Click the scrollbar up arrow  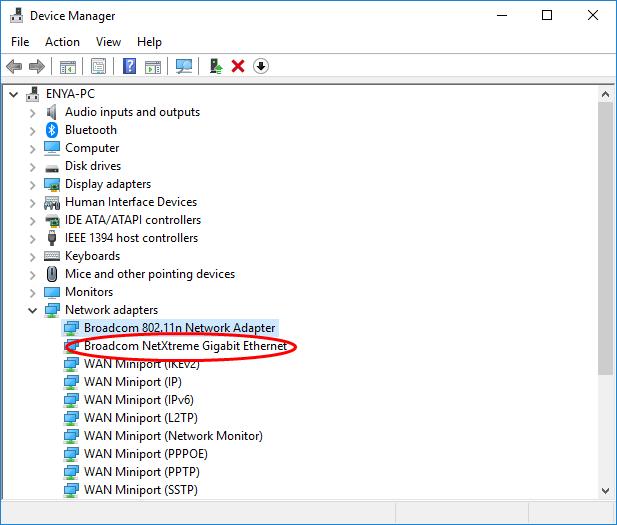click(605, 94)
